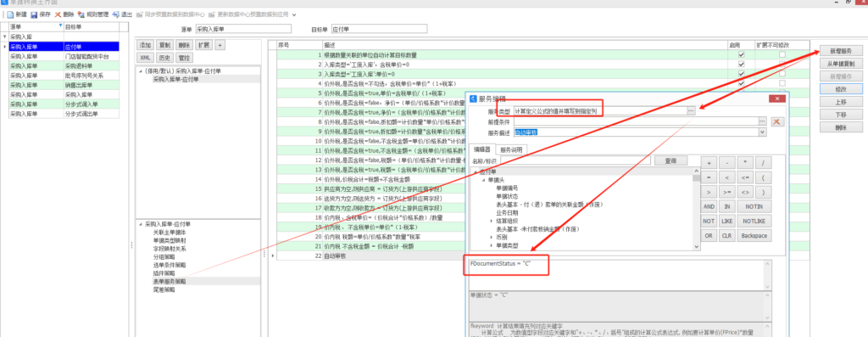Switch to the 服务说明 tab
868x337 pixels.
tap(510, 149)
